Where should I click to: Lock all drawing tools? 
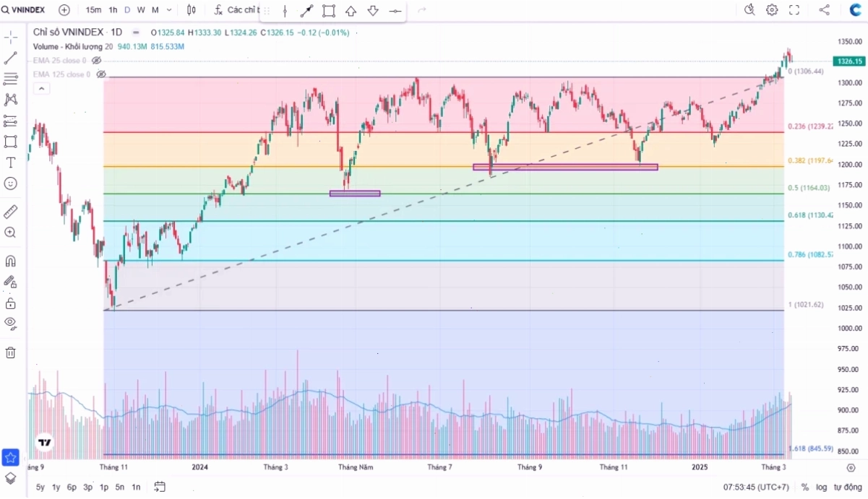coord(11,303)
